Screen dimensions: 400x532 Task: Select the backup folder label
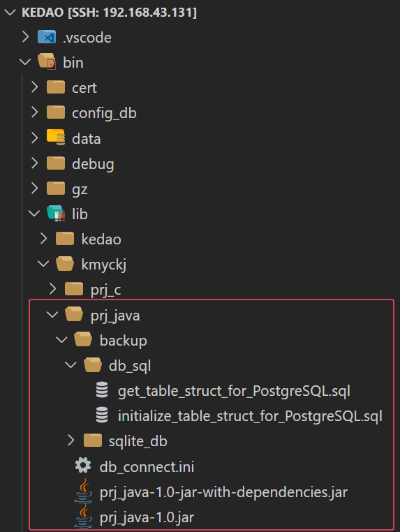tap(123, 340)
